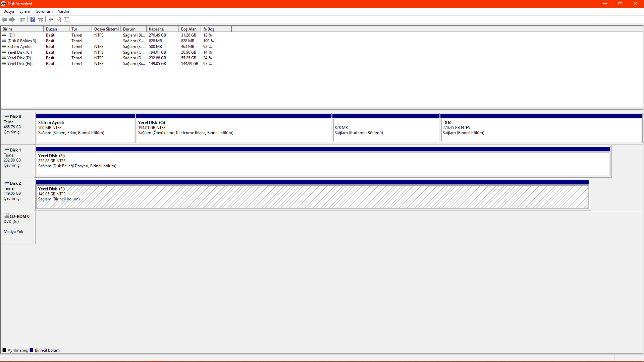Click the drive icon of Yerel Disk (F:) row
644x362 pixels.
click(4, 64)
